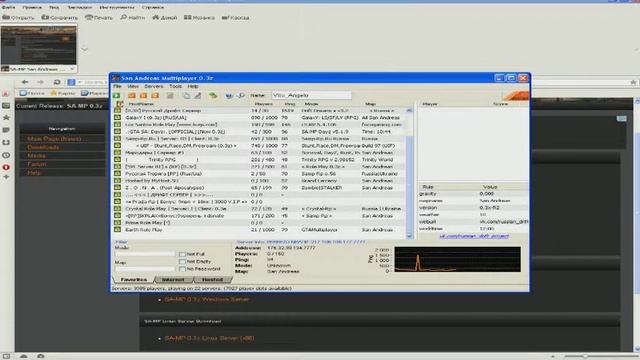Screen dimensions: 640x360
Task: Click the Открыть (Open) toolbar button
Action: [x=18, y=18]
